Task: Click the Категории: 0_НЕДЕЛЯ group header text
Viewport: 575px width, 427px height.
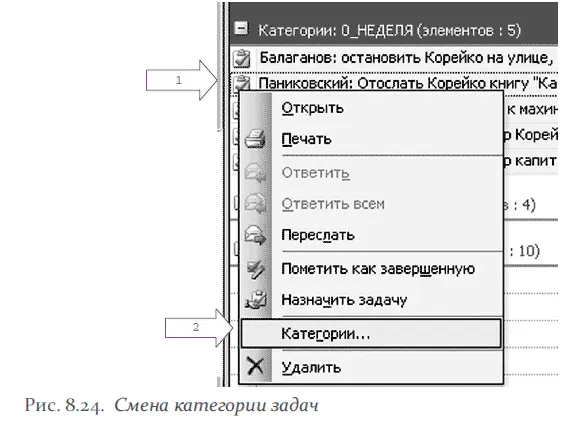Action: click(389, 30)
